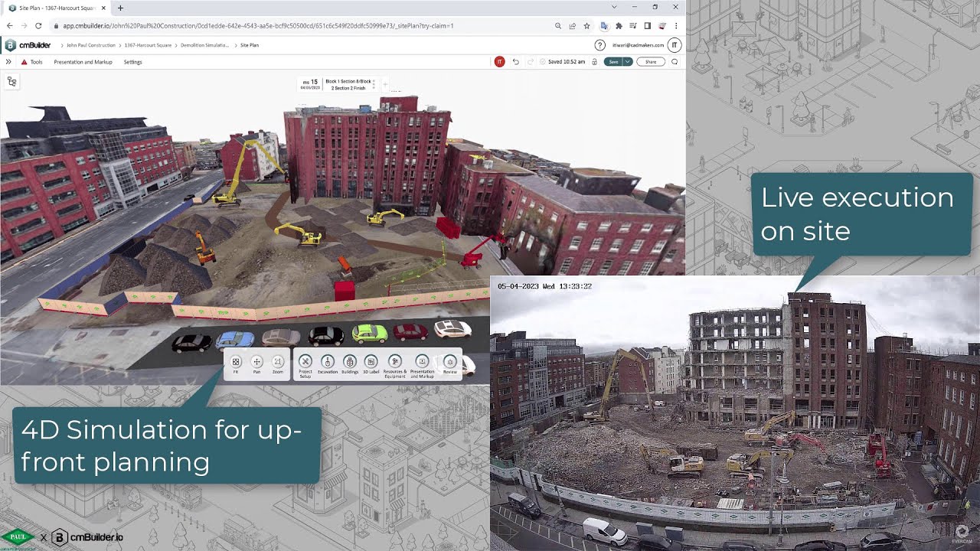980x551 pixels.
Task: Click the Share button
Action: [650, 61]
